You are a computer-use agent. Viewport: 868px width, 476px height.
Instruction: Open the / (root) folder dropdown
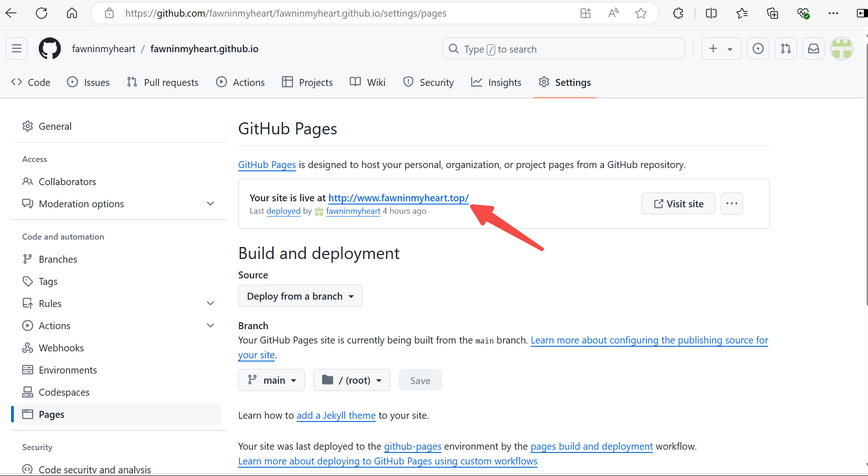pyautogui.click(x=352, y=380)
